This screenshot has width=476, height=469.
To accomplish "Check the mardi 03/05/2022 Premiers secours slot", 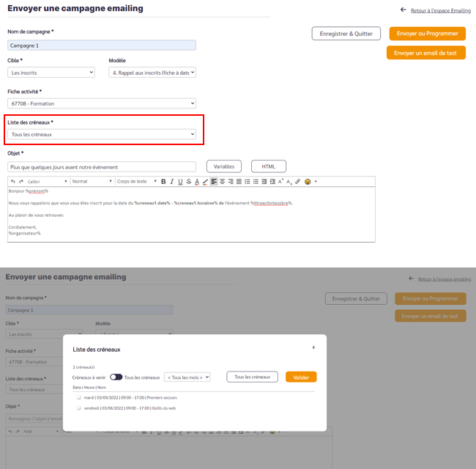I will tap(78, 397).
